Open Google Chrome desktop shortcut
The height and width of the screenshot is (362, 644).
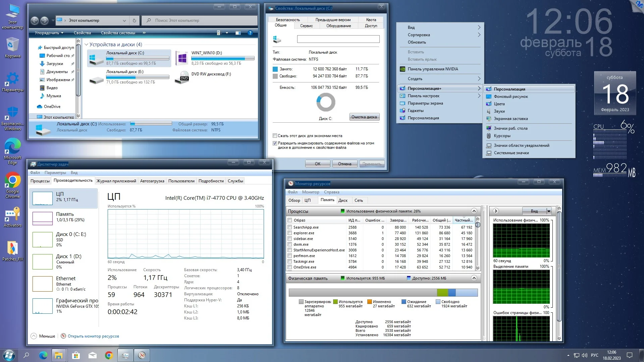pyautogui.click(x=12, y=181)
